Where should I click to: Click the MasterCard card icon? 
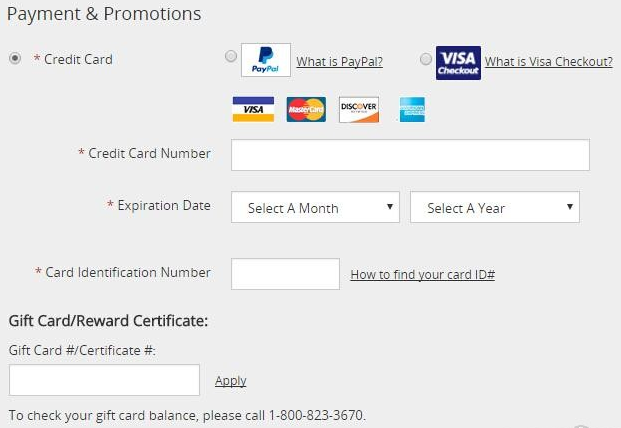coord(306,109)
